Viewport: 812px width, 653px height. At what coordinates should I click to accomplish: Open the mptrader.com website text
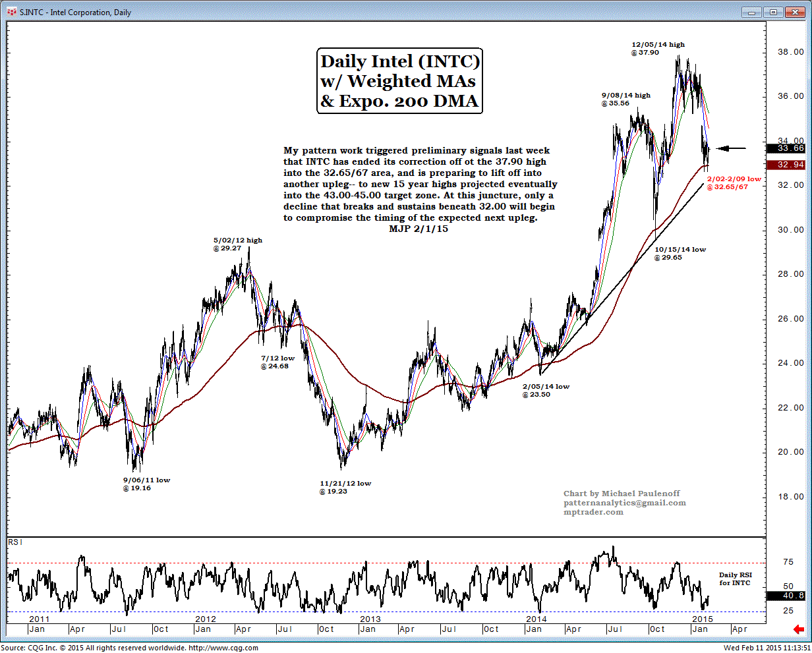[593, 512]
